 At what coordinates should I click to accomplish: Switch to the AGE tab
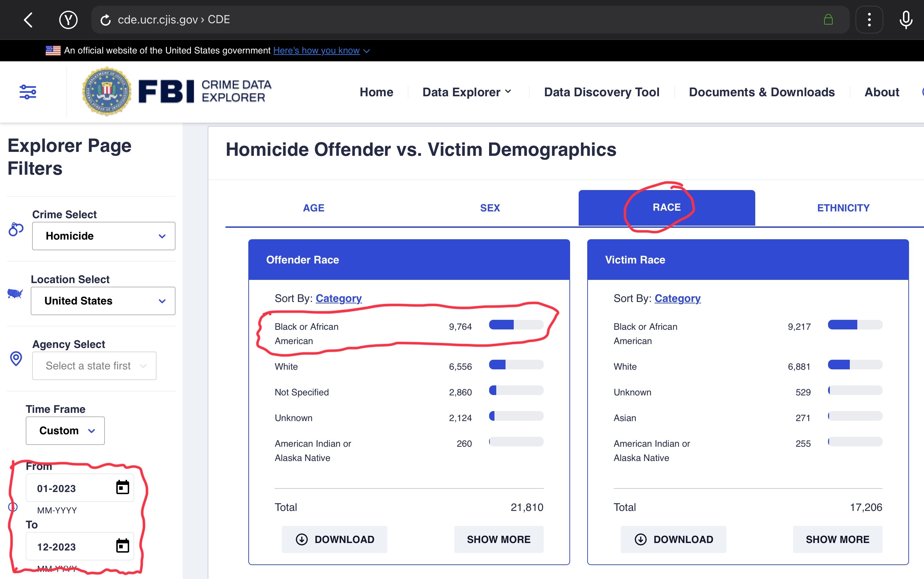coord(313,208)
